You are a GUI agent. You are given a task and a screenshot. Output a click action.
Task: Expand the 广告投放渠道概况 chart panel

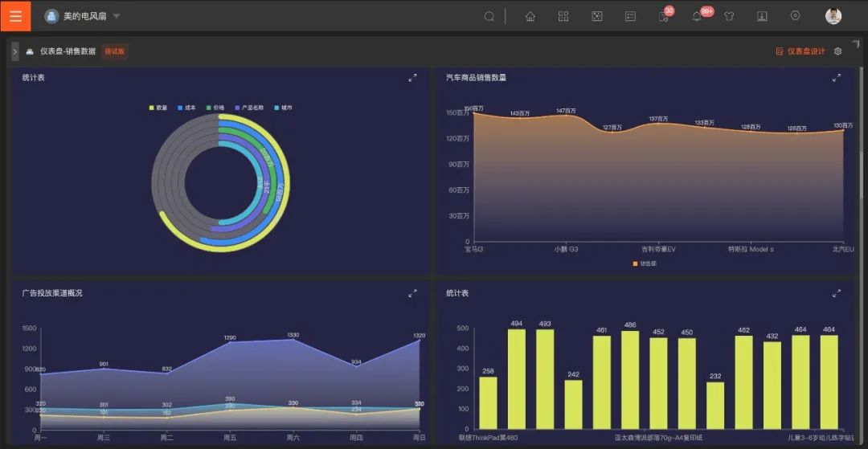pos(412,293)
